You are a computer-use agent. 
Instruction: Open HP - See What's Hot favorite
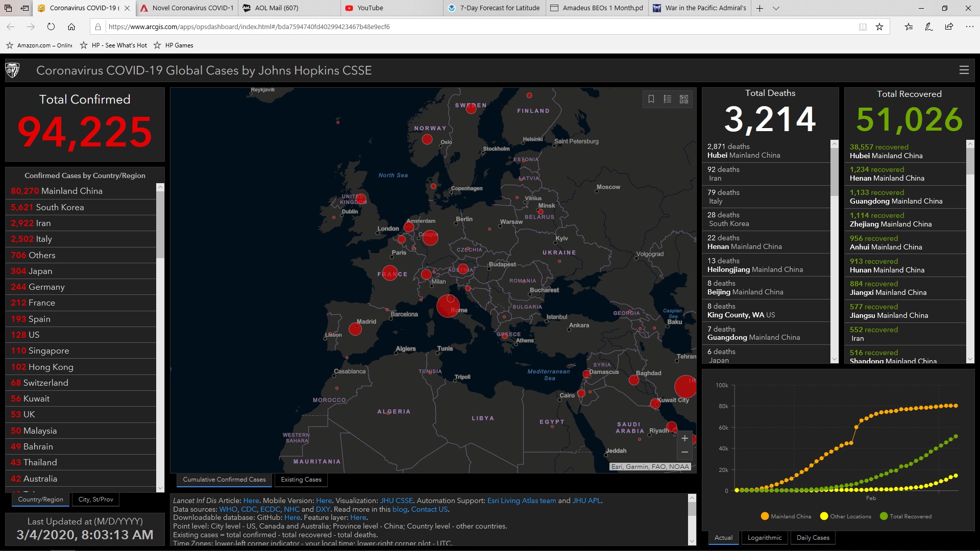click(113, 45)
